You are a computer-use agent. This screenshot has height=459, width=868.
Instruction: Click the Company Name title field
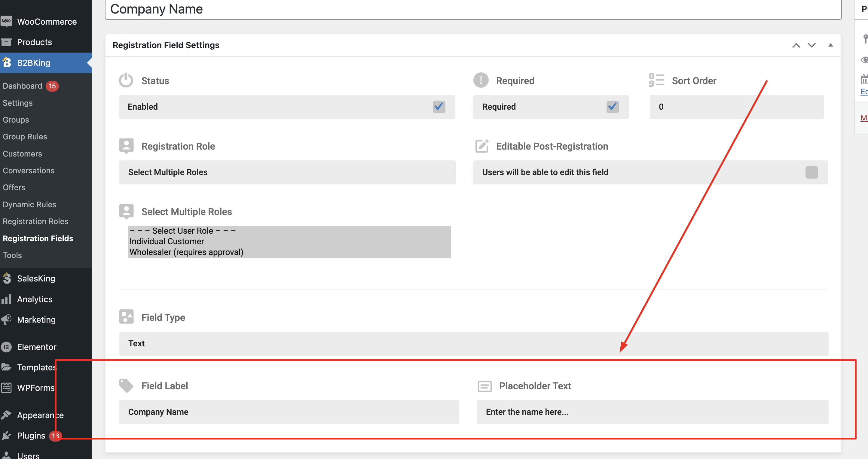pos(473,9)
